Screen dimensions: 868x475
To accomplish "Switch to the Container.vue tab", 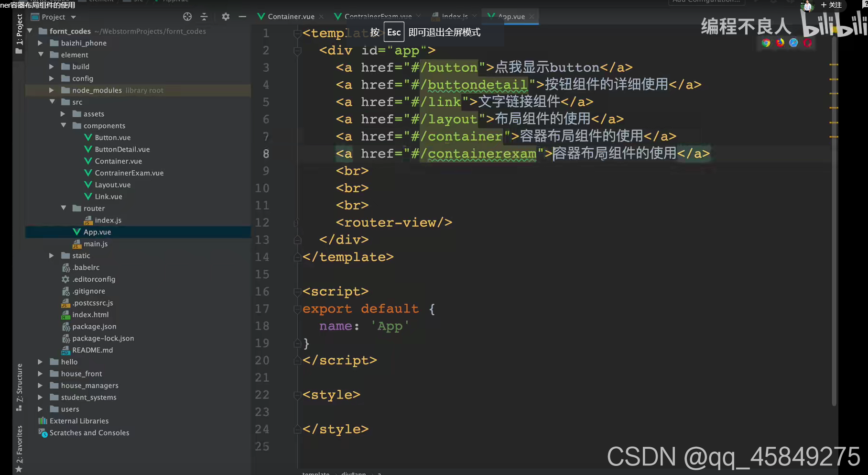I will (291, 17).
